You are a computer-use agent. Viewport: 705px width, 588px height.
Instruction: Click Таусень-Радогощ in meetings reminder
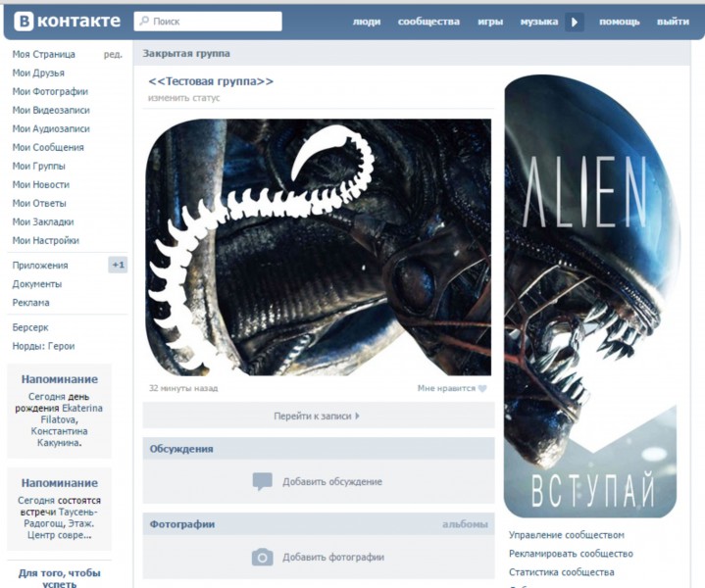(x=63, y=517)
